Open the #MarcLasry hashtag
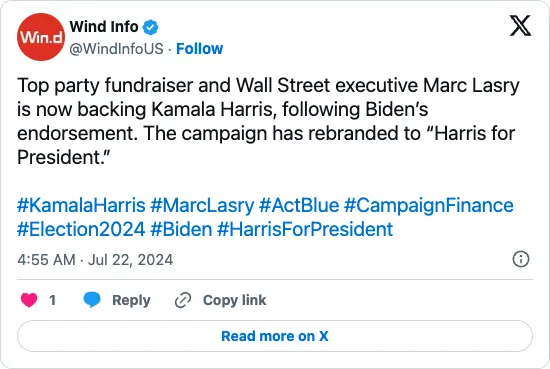This screenshot has width=550, height=369. 202,206
